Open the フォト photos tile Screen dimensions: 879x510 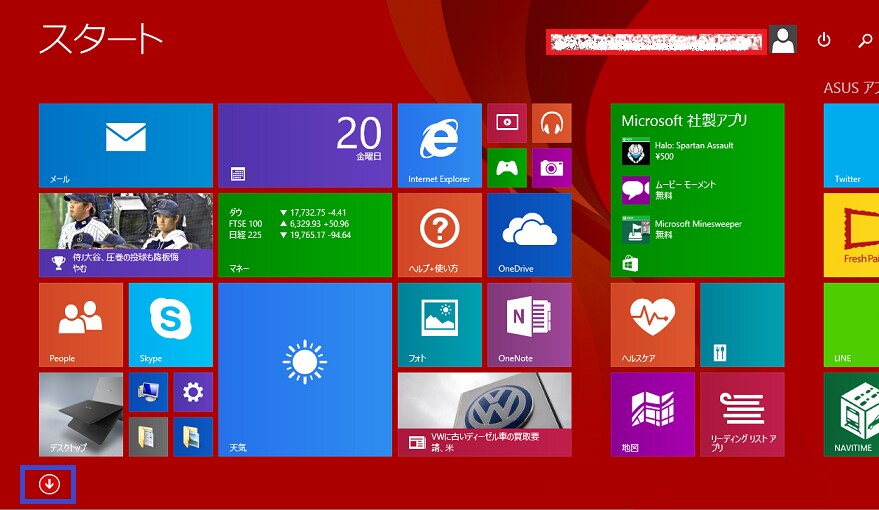(x=440, y=324)
